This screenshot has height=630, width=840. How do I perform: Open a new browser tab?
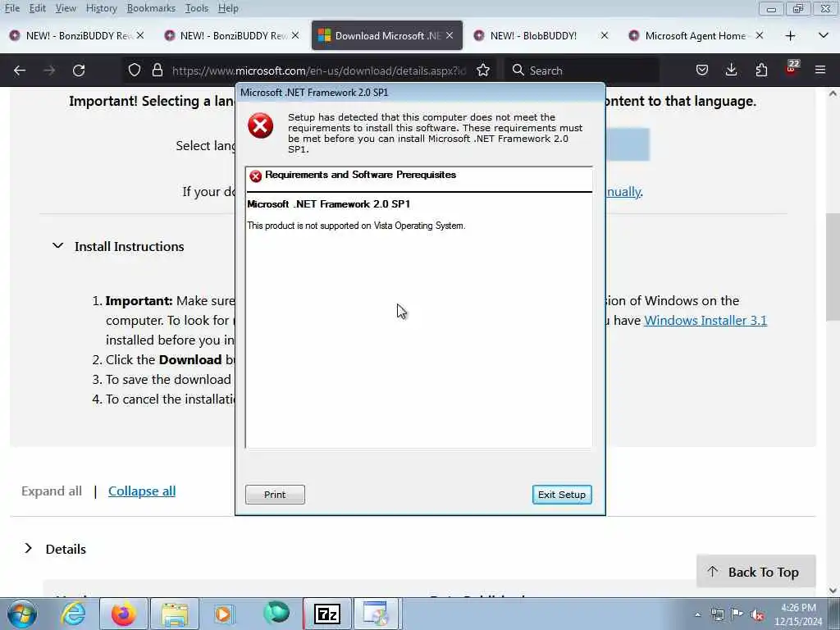(x=790, y=36)
